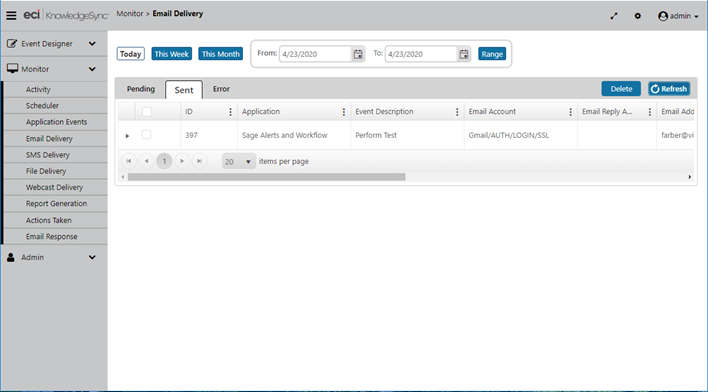Image resolution: width=708 pixels, height=392 pixels.
Task: Click the admin user avatar icon
Action: click(663, 16)
